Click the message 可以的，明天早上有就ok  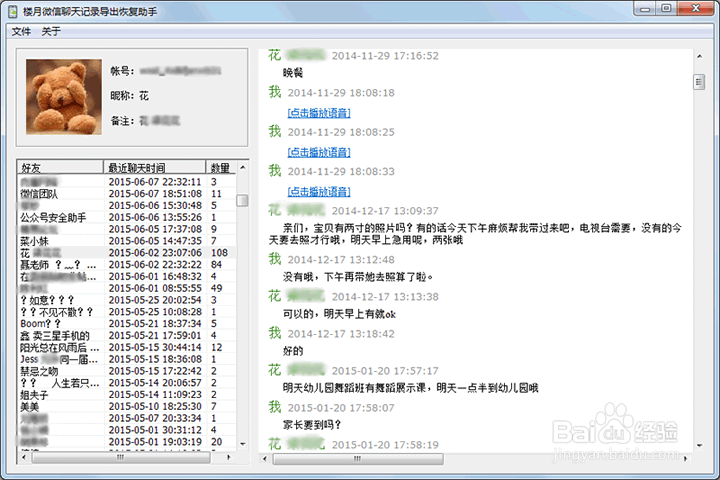[x=339, y=314]
